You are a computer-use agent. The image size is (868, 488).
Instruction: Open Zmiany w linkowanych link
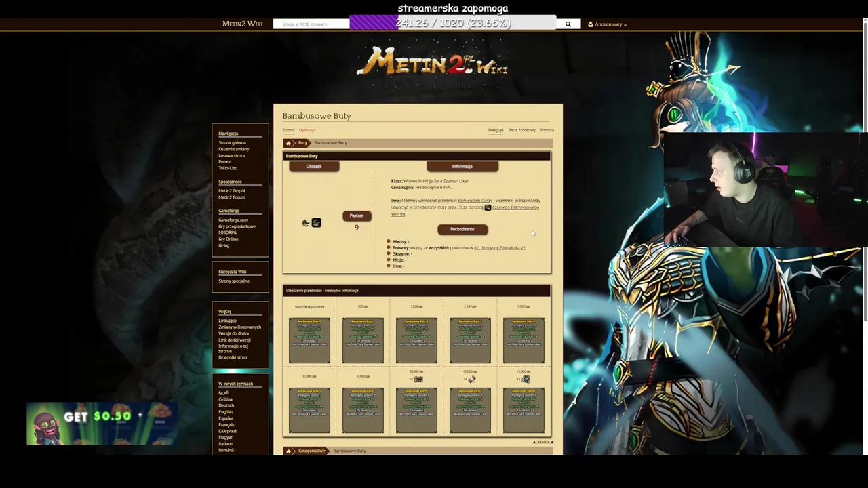click(239, 327)
